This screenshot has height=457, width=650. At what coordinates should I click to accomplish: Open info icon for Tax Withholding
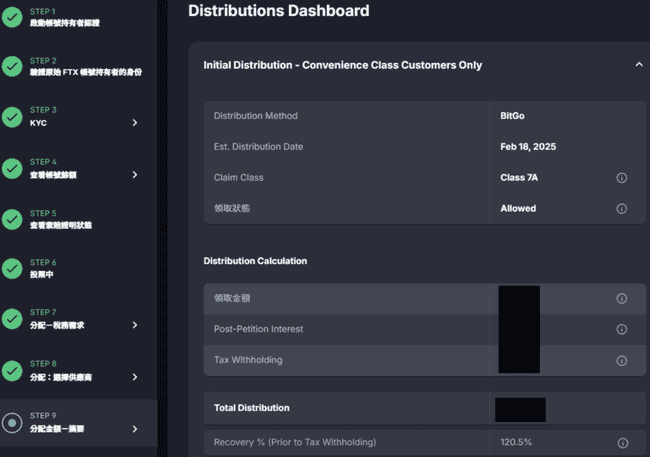[621, 361]
